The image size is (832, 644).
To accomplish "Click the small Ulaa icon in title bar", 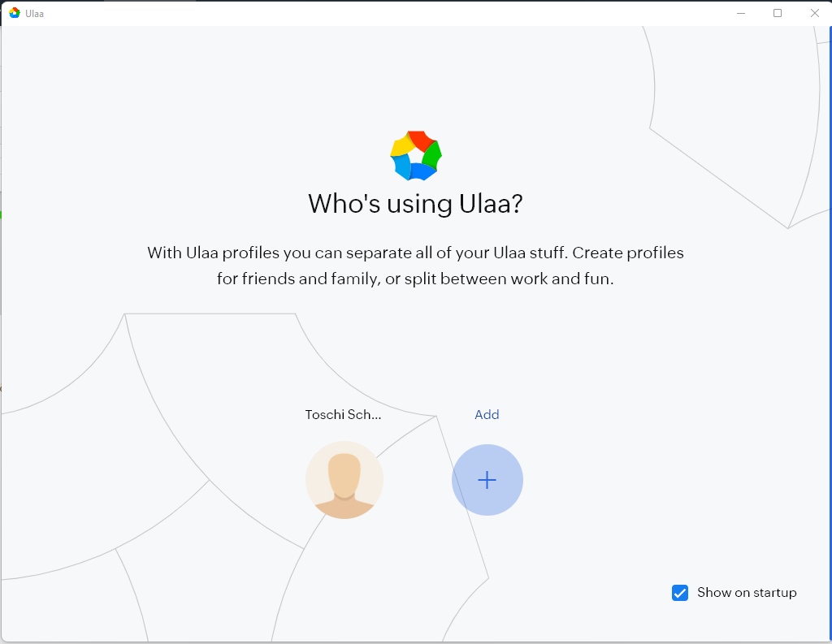I will (x=15, y=13).
